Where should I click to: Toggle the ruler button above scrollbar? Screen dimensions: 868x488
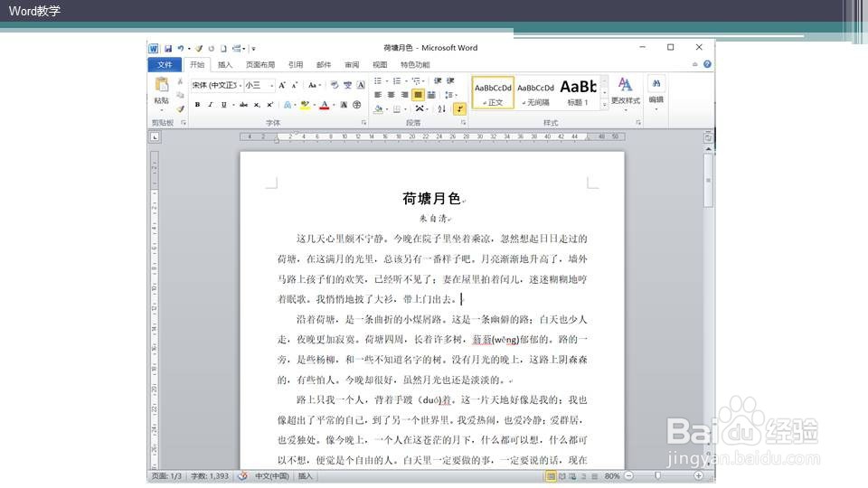pyautogui.click(x=708, y=137)
